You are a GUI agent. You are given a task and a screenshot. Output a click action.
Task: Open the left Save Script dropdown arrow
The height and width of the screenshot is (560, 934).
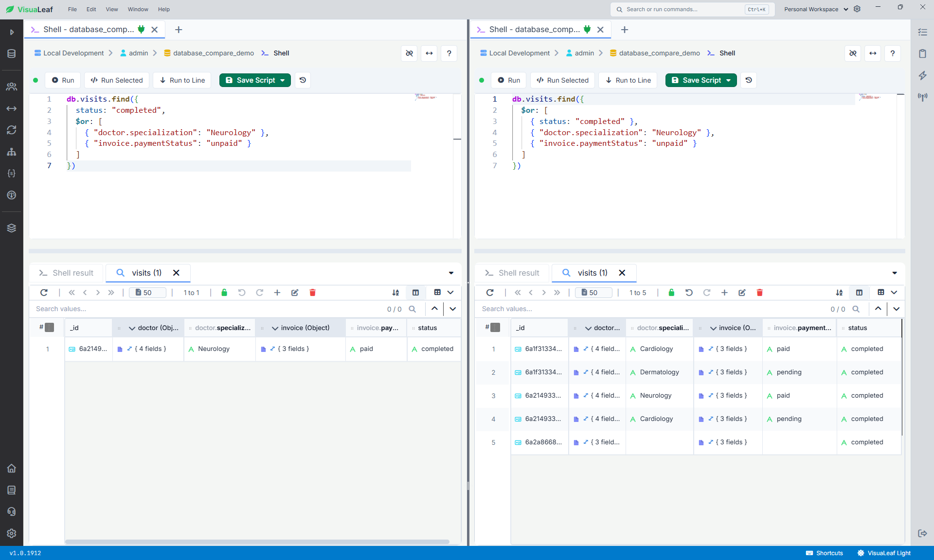point(283,80)
